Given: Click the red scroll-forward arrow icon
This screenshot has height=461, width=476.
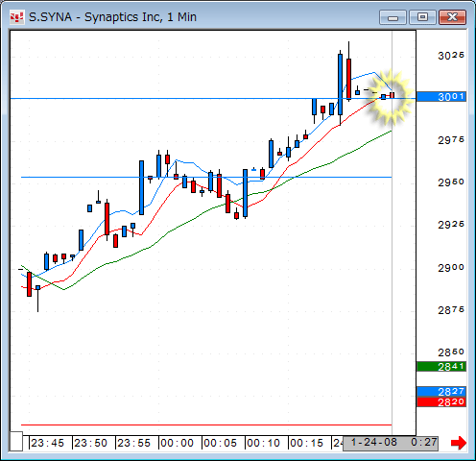Looking at the screenshot, I should point(459,443).
